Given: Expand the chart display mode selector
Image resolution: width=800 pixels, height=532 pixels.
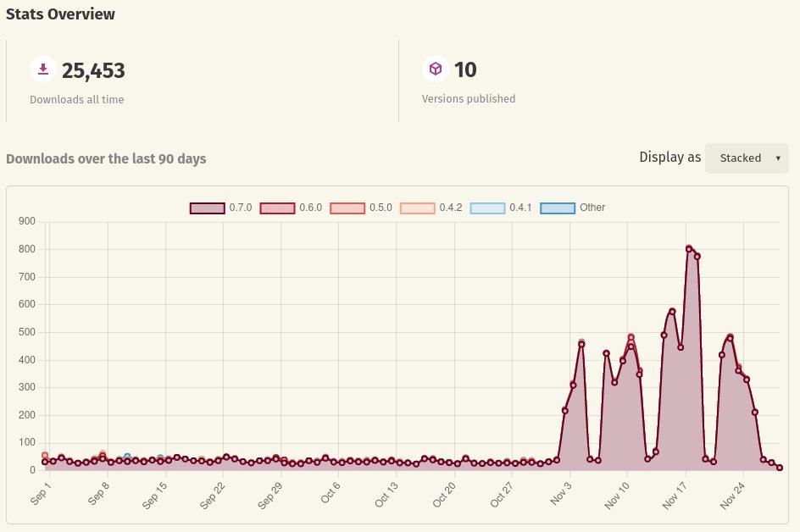Looking at the screenshot, I should [747, 158].
